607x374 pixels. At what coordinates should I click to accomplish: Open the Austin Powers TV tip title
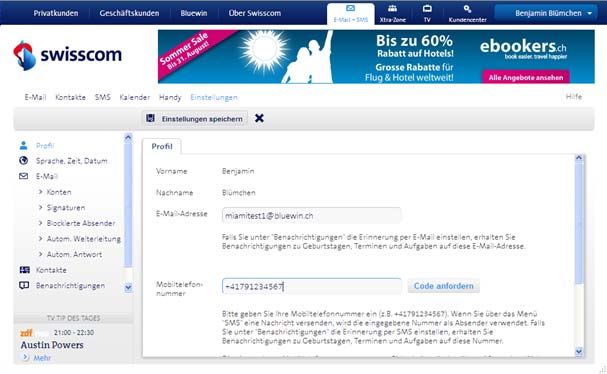52,345
